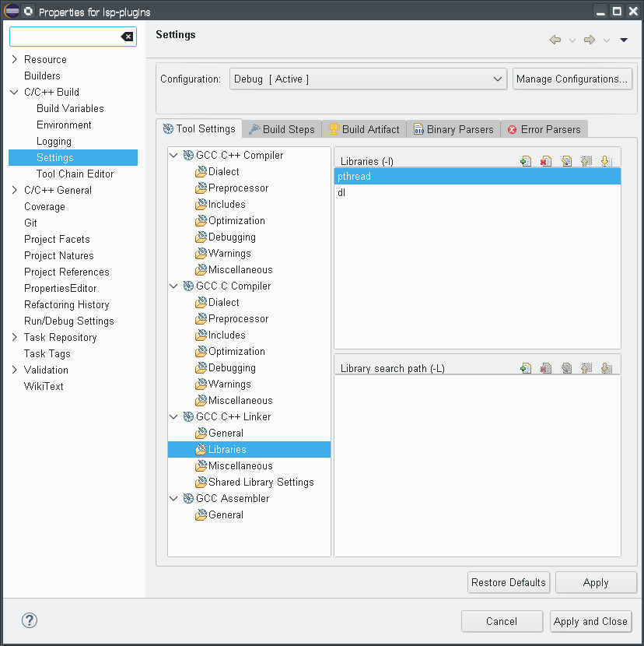The height and width of the screenshot is (646, 644).
Task: Open the Error Parsers tab
Action: tap(544, 129)
